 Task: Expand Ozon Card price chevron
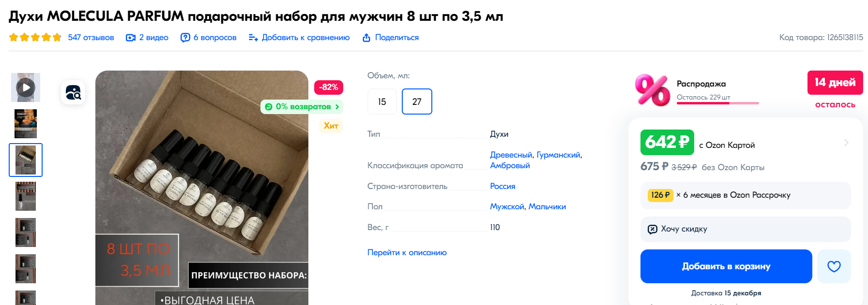point(846,143)
